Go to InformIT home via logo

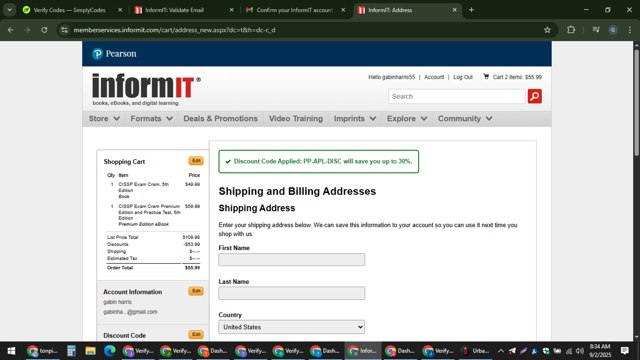(x=146, y=89)
